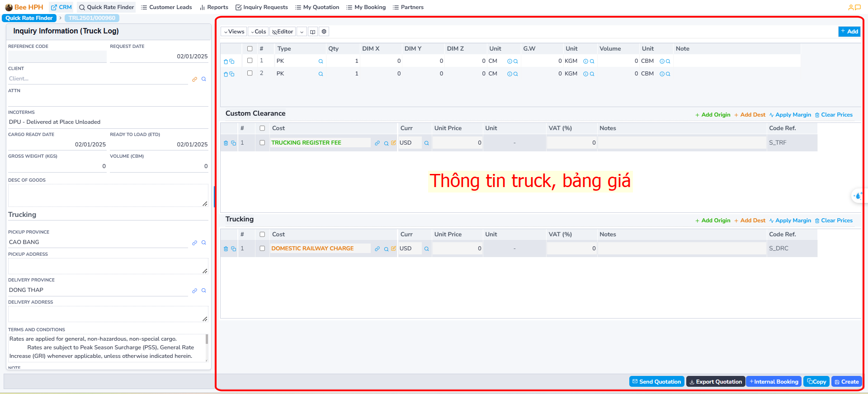Click Add Origin in Custom Clearance
Image resolution: width=868 pixels, height=394 pixels.
tap(713, 115)
